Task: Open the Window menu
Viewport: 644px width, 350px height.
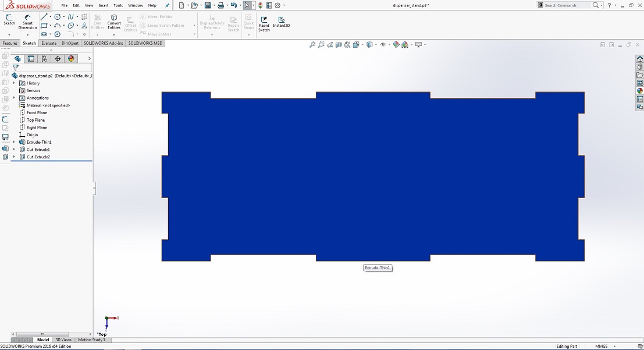Action: click(x=136, y=5)
